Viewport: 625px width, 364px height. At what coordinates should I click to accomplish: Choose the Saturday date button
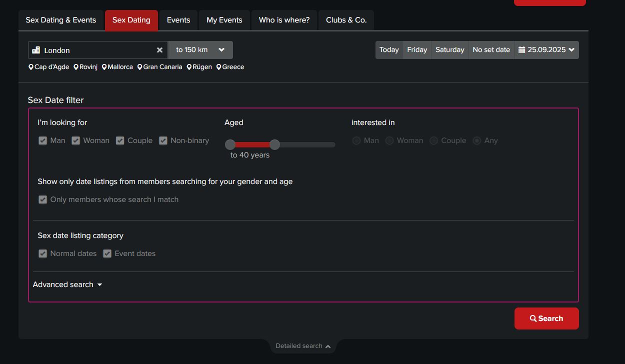(x=450, y=50)
